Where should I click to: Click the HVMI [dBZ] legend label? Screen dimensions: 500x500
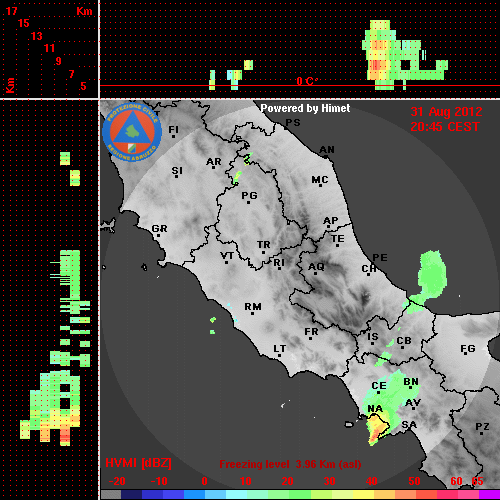[138, 463]
